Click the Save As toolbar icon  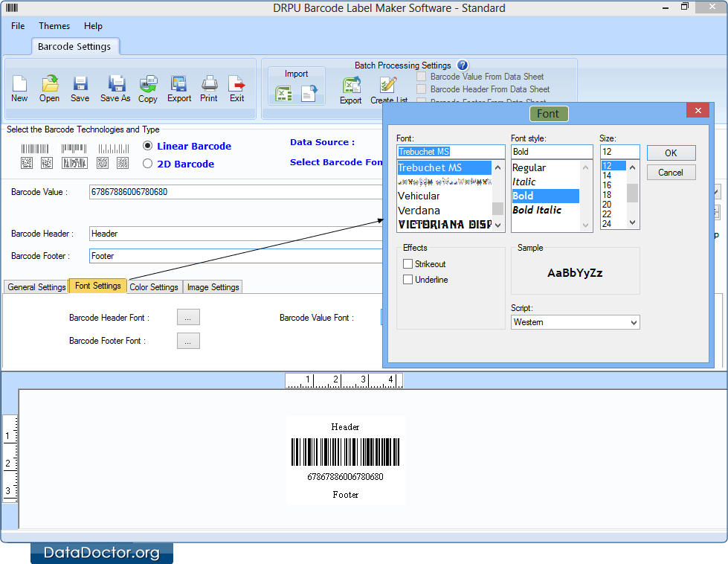pyautogui.click(x=116, y=83)
